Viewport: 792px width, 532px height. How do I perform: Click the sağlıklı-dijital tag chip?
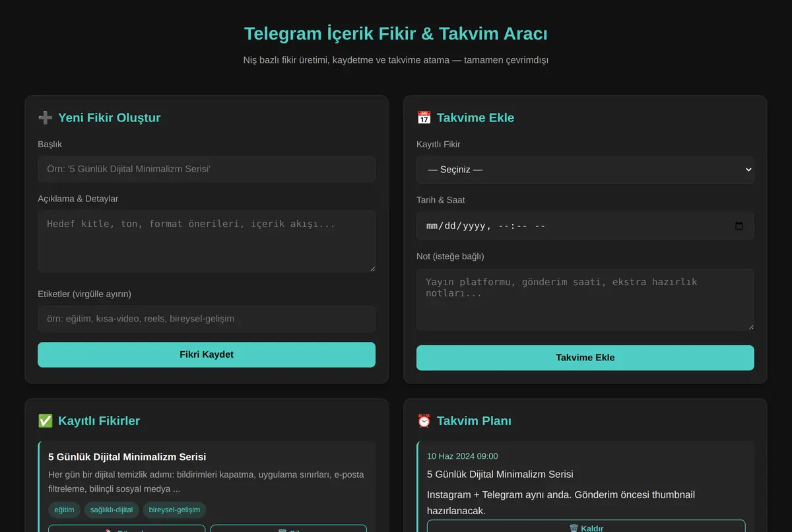coord(112,510)
